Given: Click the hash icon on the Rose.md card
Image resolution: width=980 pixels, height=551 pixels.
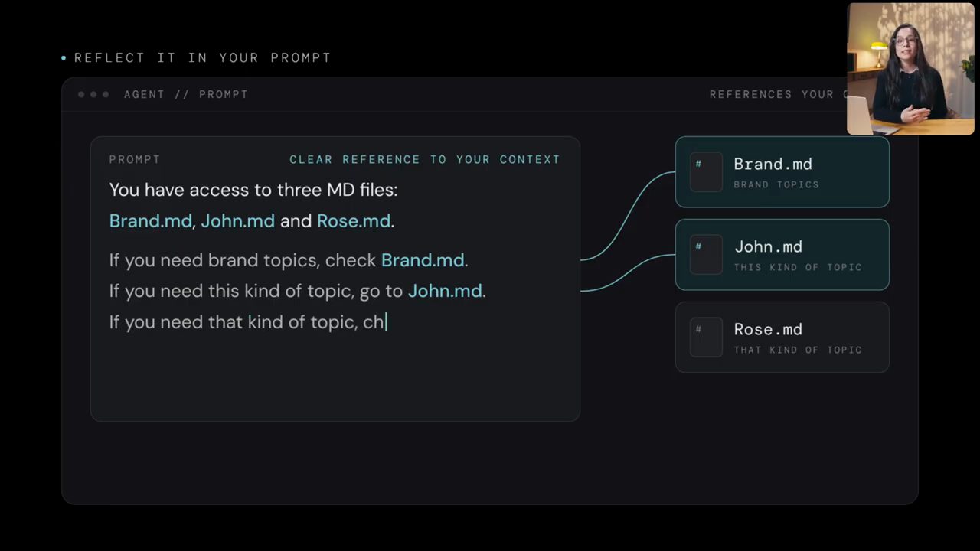Looking at the screenshot, I should click(706, 337).
